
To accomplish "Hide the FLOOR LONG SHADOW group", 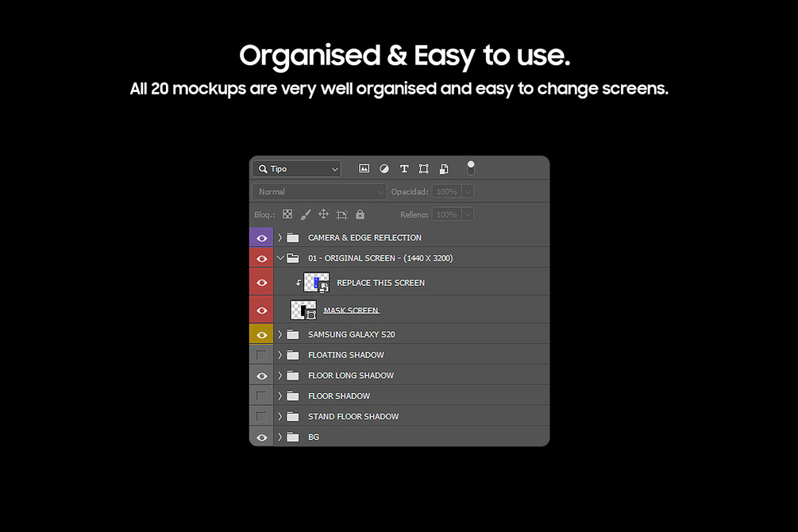I will point(261,376).
